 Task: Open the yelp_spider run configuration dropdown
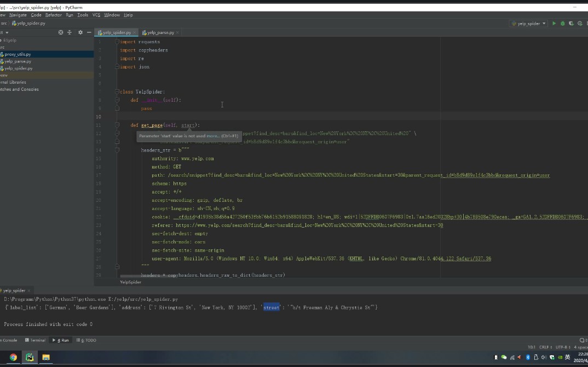(x=528, y=24)
